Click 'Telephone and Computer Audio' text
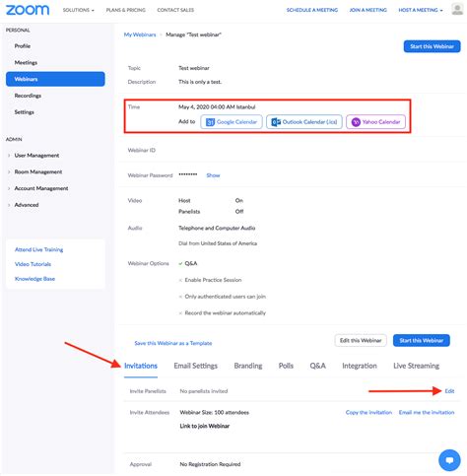 [217, 228]
